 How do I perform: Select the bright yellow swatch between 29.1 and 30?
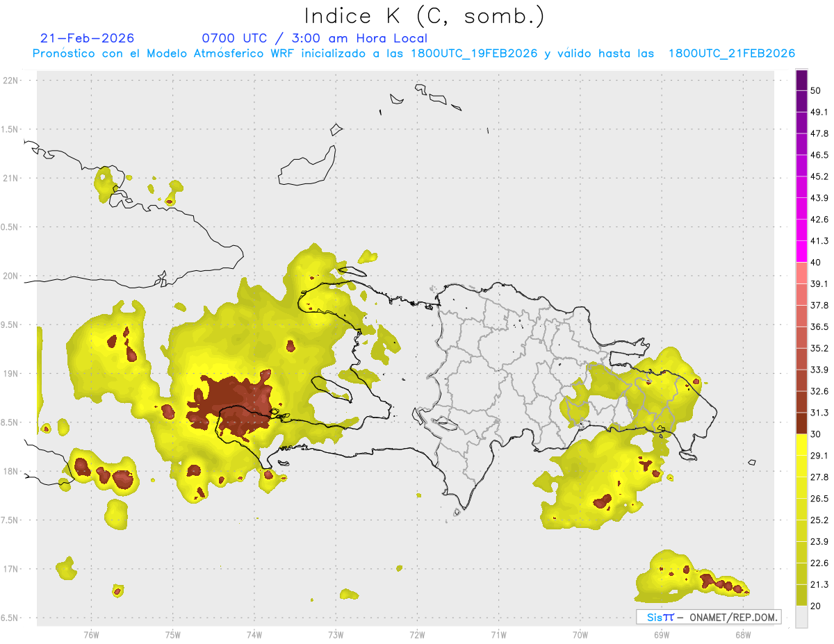[801, 445]
